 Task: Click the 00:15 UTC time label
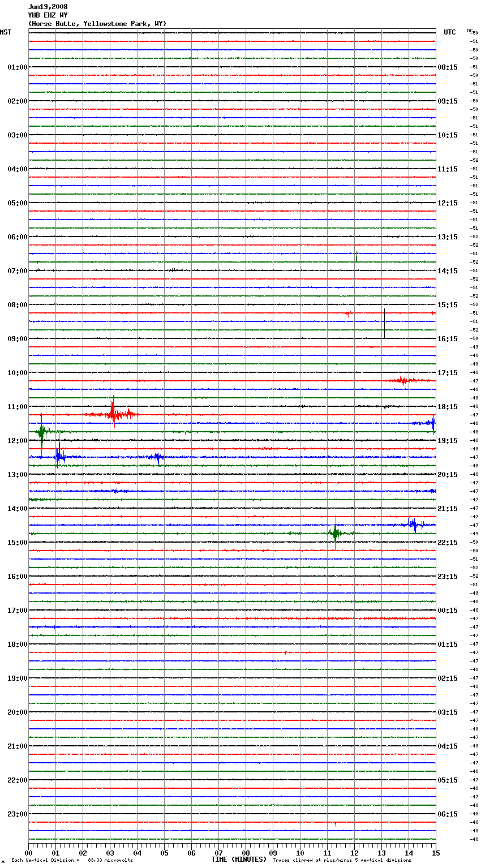(448, 611)
